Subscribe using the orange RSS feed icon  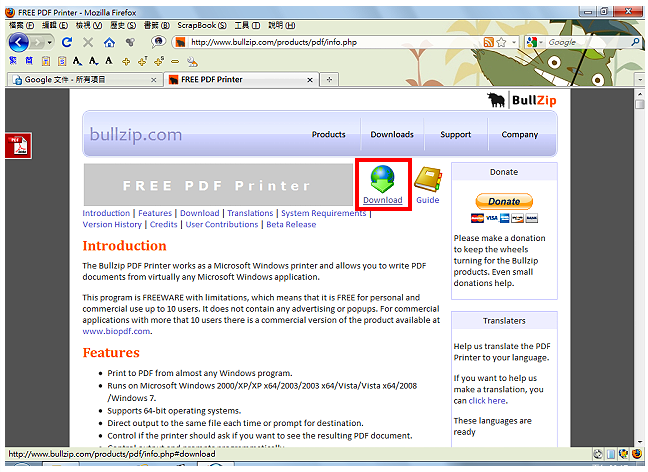488,42
